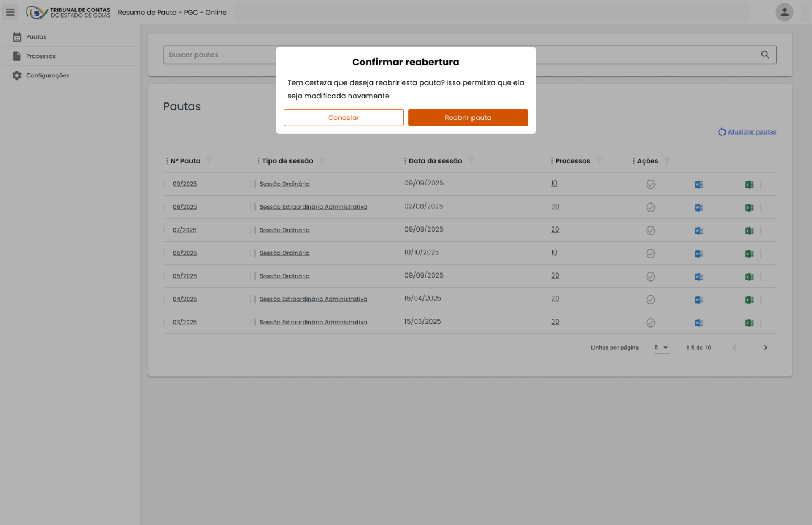Open rows per page dropdown
812x525 pixels.
click(662, 348)
